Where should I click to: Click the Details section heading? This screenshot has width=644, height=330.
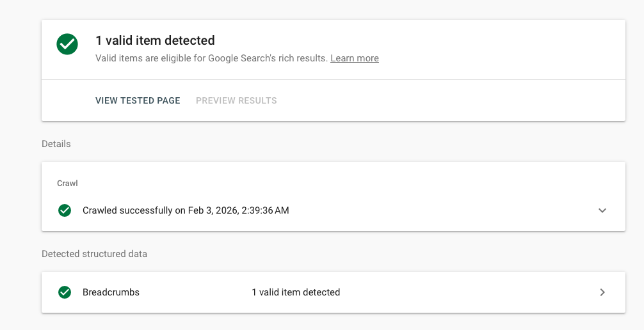click(x=56, y=144)
